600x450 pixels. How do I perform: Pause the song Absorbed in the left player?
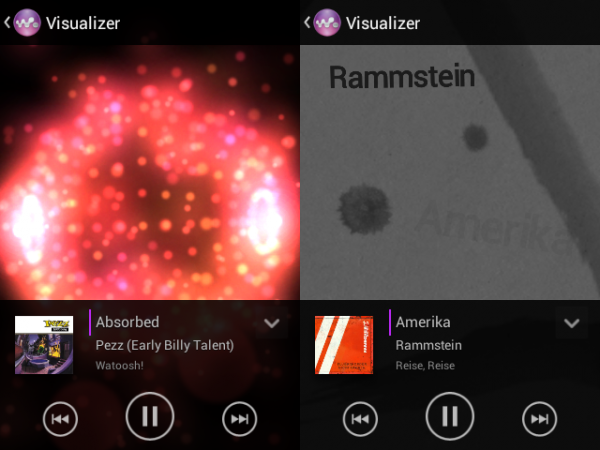coord(150,416)
